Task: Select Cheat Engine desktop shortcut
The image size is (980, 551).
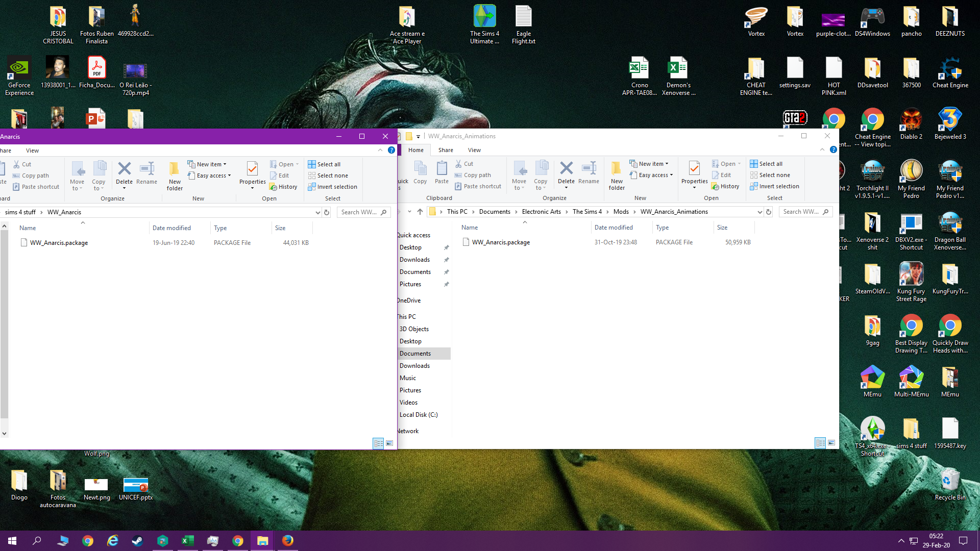Action: click(x=950, y=73)
